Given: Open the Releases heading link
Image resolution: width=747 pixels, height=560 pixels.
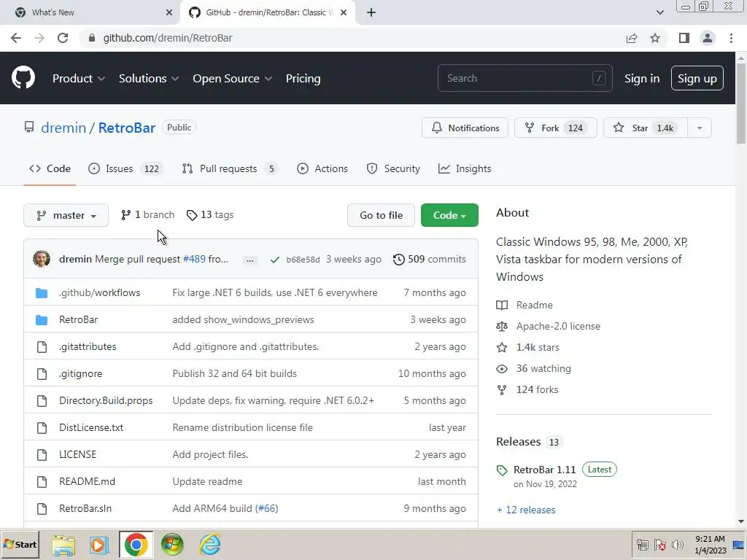Looking at the screenshot, I should coord(519,441).
